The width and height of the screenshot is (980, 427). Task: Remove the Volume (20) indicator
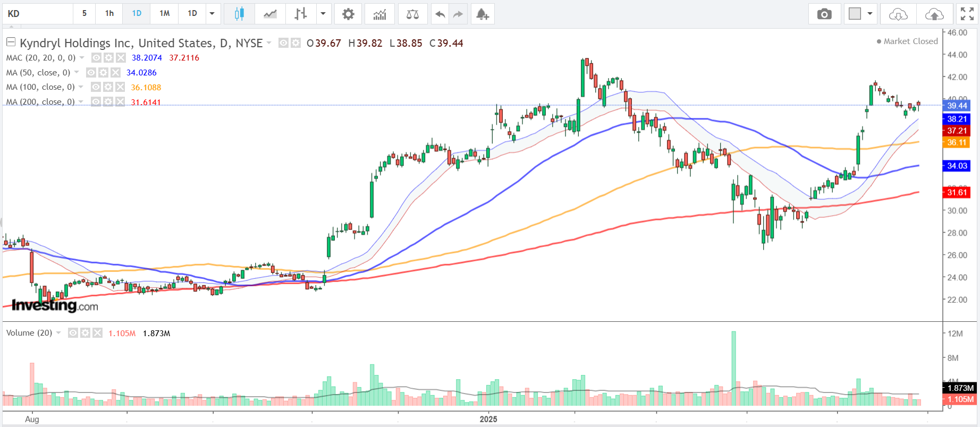pos(97,332)
